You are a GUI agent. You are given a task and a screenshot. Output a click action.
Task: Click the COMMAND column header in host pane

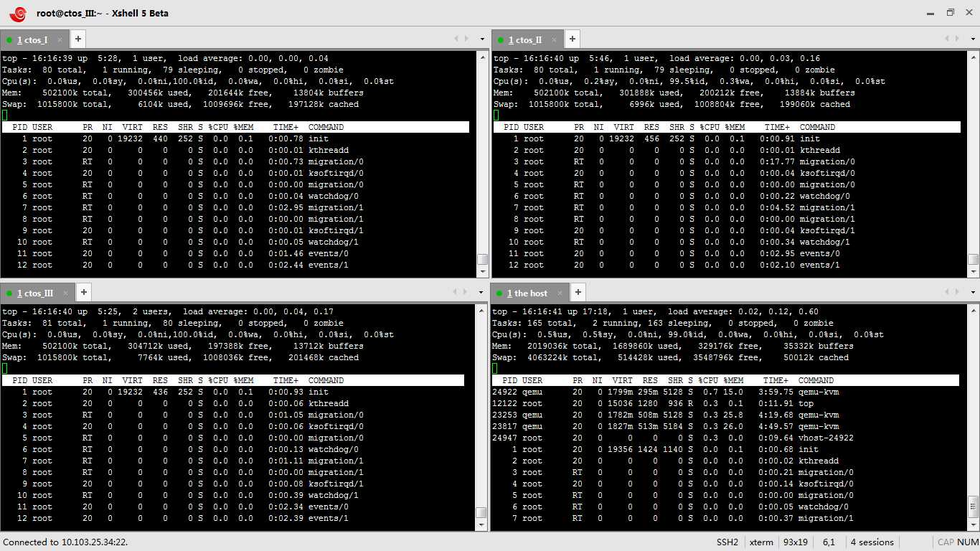pos(816,380)
